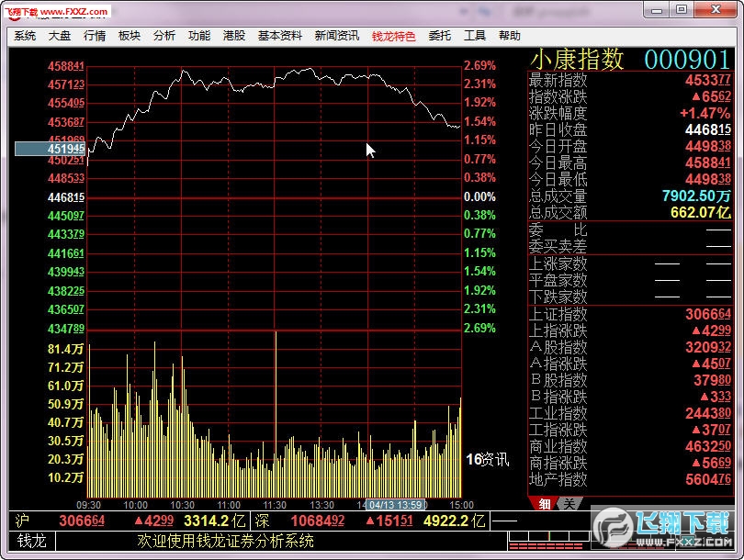Screen dimensions: 744x560
Task: Switch to the 关 tab
Action: click(567, 505)
